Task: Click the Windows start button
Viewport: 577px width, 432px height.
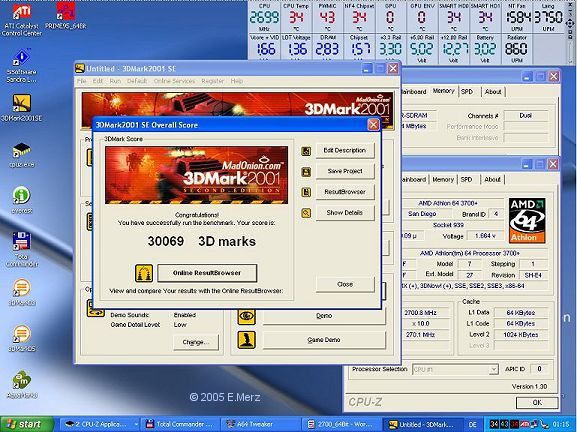Action: point(27,424)
